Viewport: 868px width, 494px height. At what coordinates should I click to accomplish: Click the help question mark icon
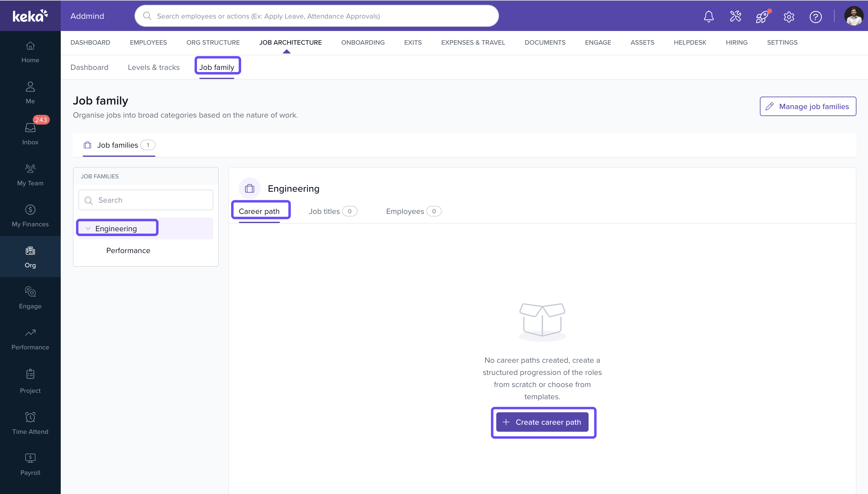click(x=815, y=16)
